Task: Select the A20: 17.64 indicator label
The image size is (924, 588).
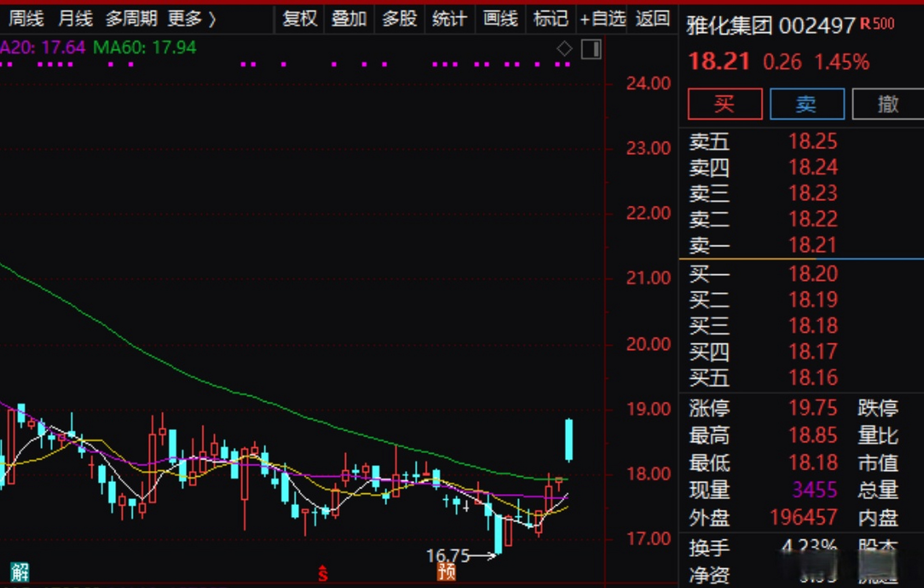Action: pyautogui.click(x=43, y=47)
